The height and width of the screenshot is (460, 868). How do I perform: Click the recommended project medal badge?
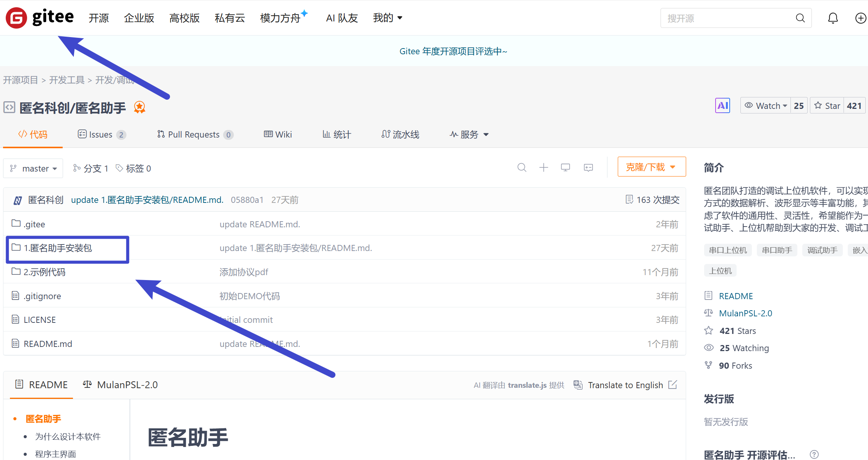(139, 107)
